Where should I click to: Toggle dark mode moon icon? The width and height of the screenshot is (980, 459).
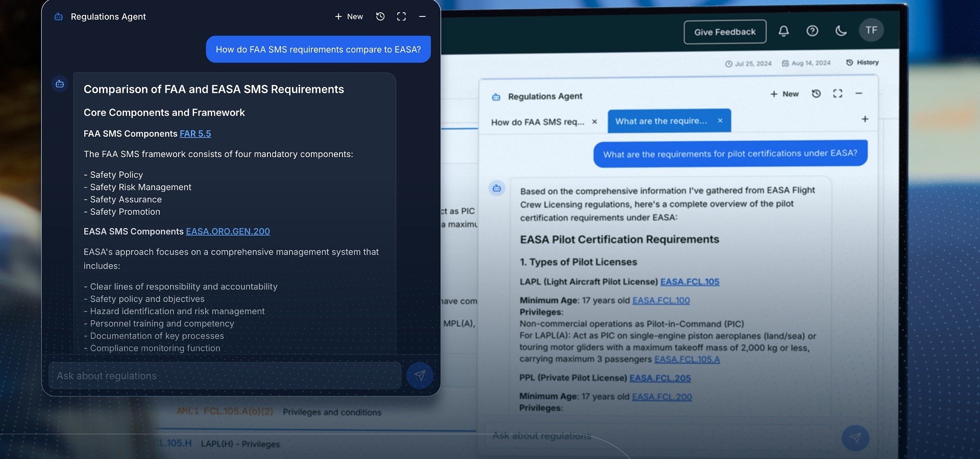(841, 31)
